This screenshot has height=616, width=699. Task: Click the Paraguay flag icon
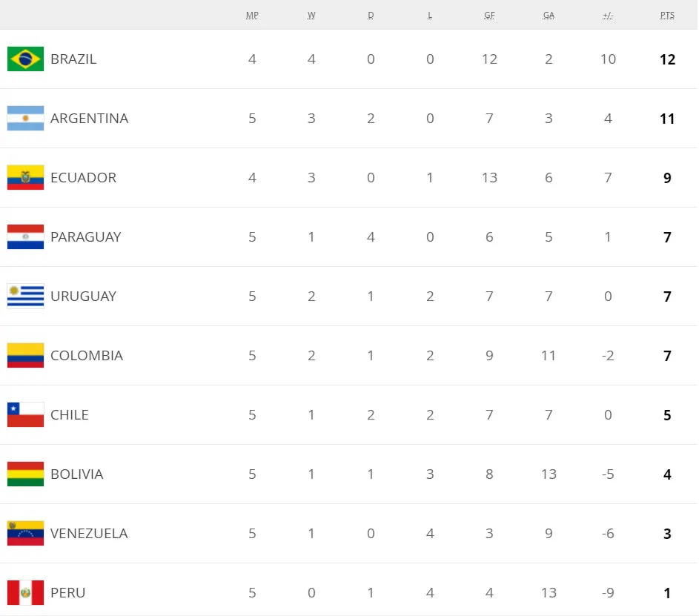[25, 236]
